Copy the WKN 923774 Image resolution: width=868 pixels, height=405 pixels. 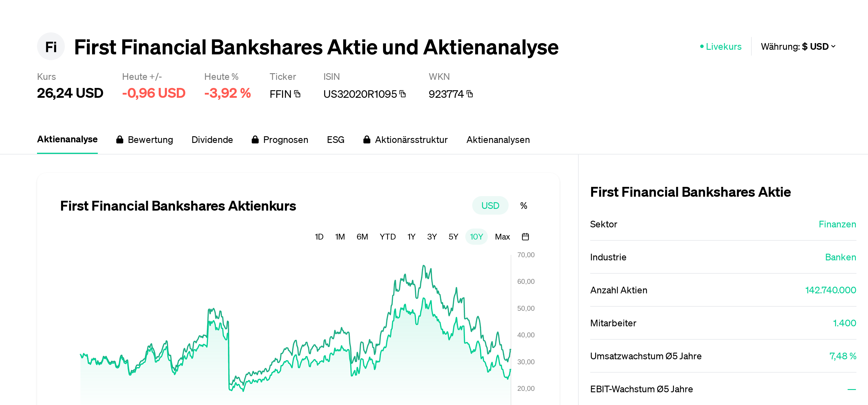pos(470,94)
